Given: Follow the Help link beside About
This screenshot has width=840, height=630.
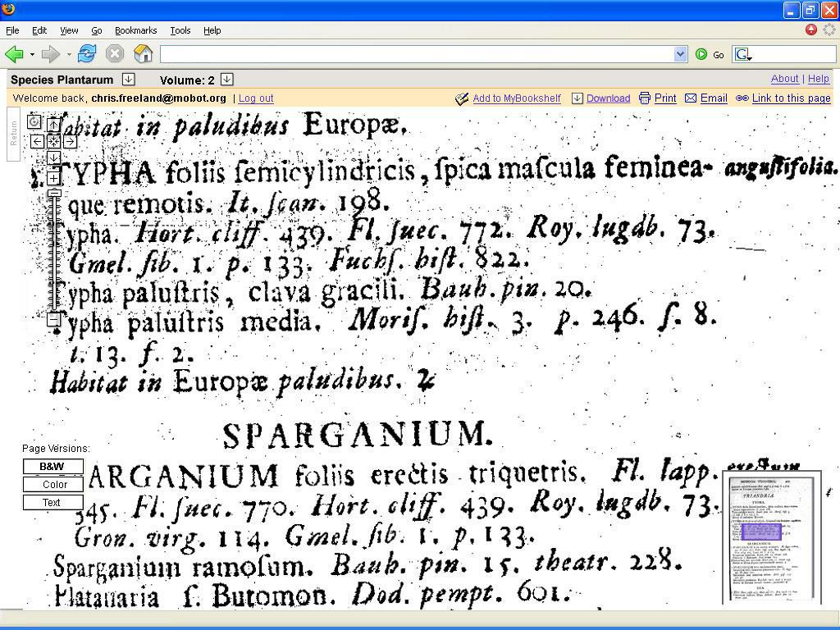Looking at the screenshot, I should tap(818, 79).
